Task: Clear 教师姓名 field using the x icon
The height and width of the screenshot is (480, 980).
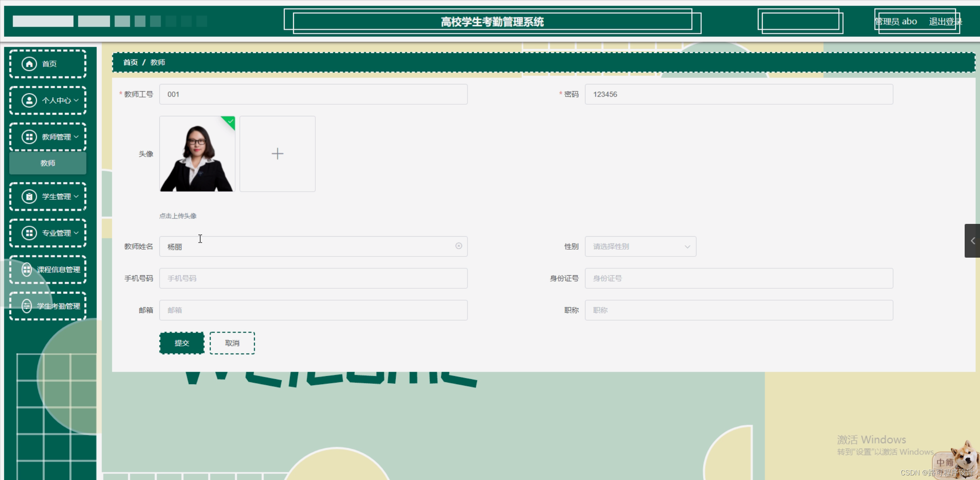Action: coord(459,246)
